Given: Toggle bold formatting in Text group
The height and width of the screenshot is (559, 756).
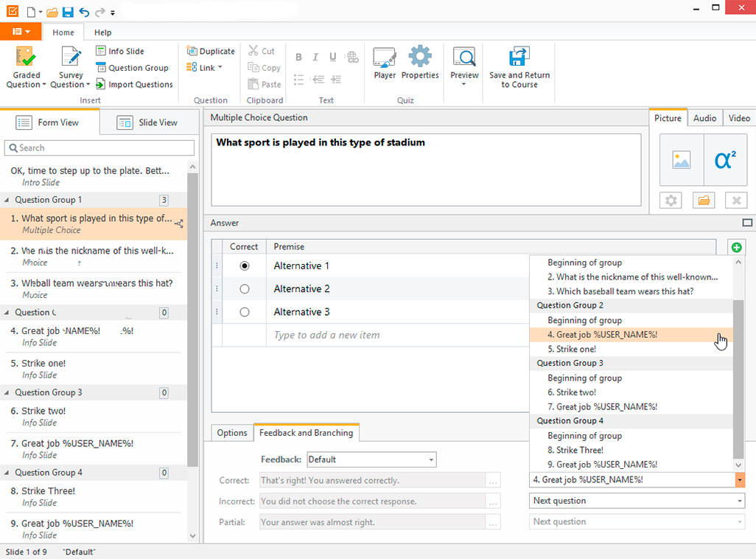Looking at the screenshot, I should click(x=298, y=57).
